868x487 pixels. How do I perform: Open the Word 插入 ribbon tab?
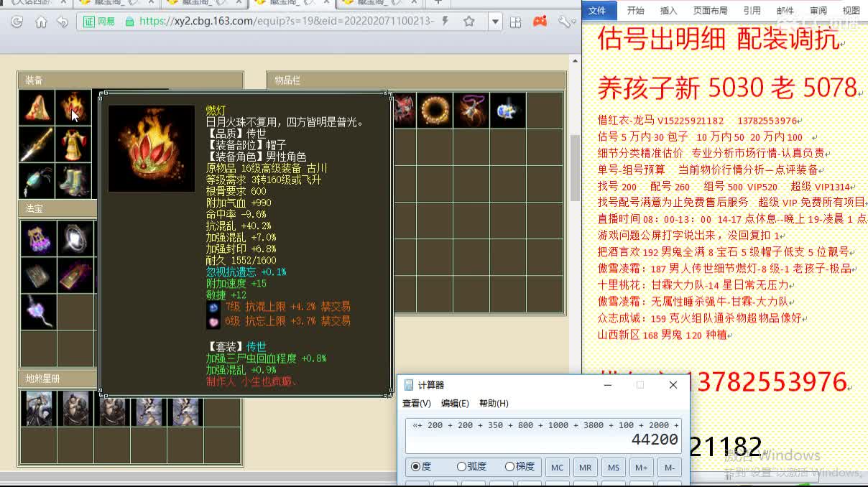click(668, 11)
